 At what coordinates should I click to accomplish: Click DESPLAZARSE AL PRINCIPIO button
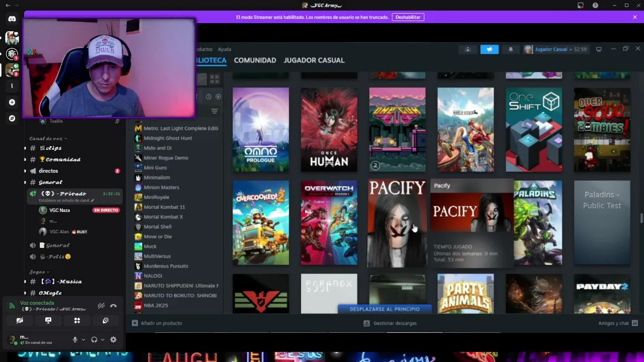(384, 309)
